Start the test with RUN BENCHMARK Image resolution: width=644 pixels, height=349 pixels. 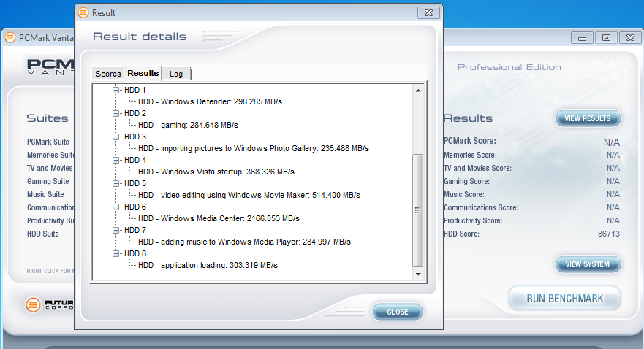click(565, 298)
